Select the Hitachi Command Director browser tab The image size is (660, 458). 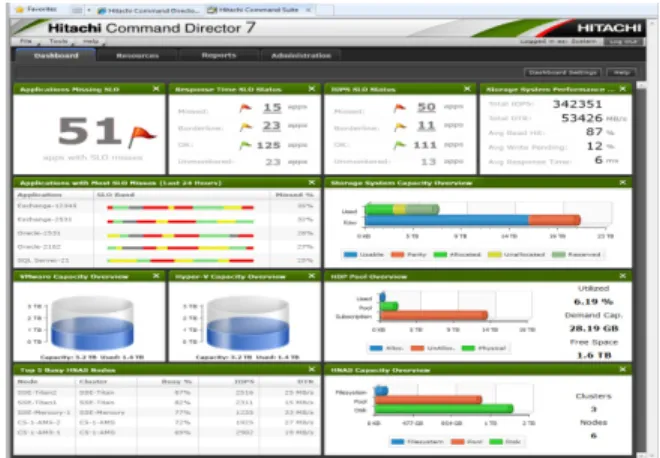(x=148, y=10)
